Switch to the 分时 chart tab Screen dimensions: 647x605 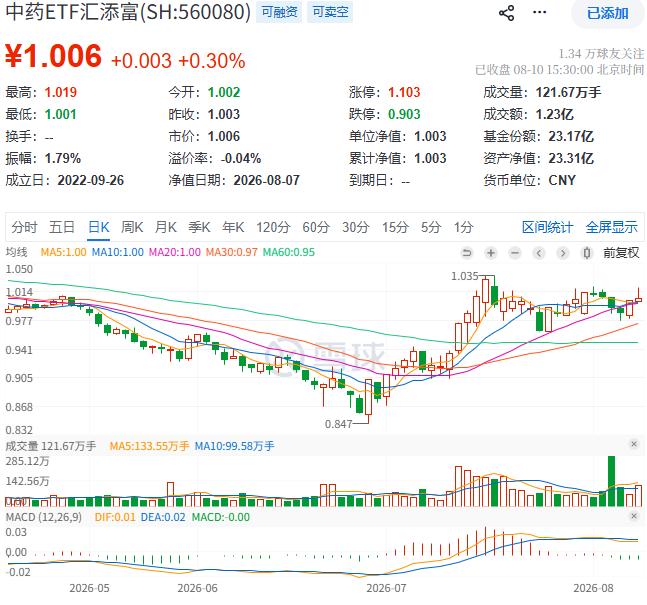click(24, 227)
